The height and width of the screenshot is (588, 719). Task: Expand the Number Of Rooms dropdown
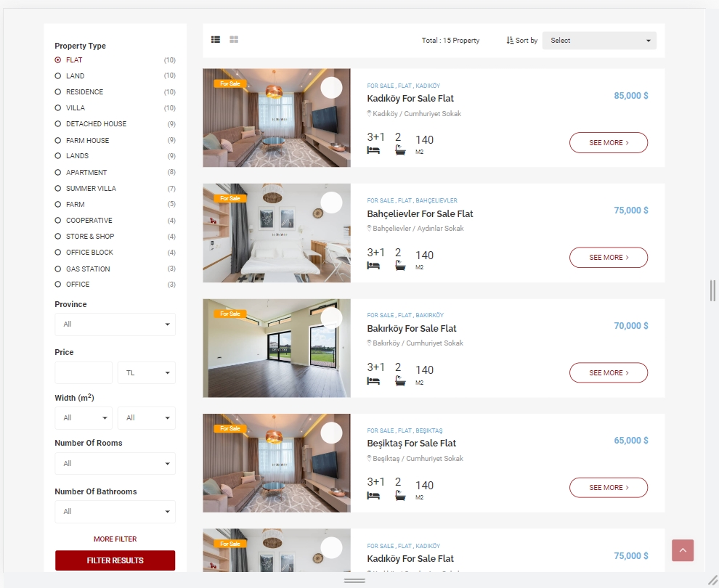(x=115, y=463)
